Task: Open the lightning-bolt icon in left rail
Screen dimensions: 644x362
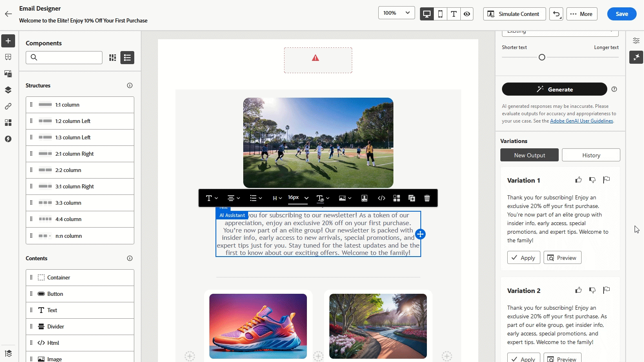Action: coord(8,139)
